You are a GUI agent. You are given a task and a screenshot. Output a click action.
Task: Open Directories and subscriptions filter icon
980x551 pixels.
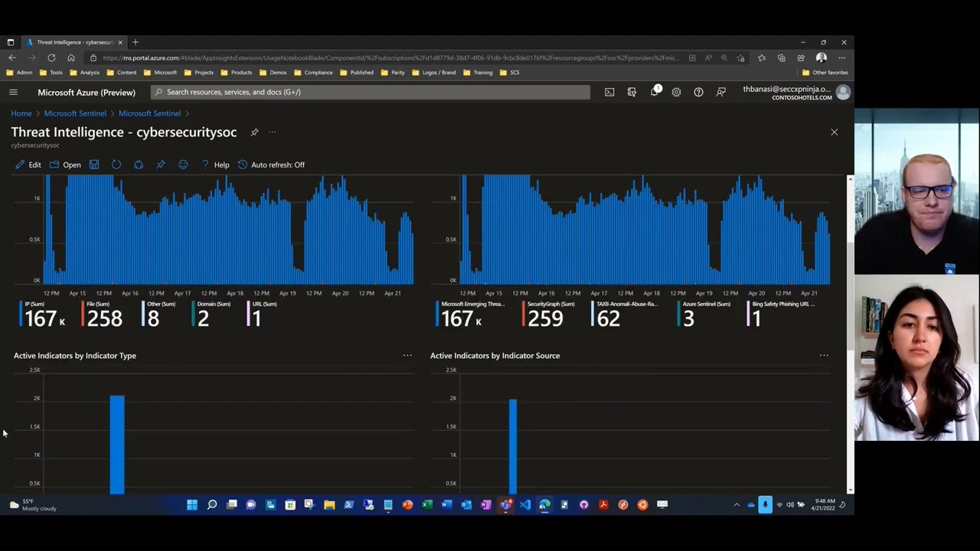(632, 92)
